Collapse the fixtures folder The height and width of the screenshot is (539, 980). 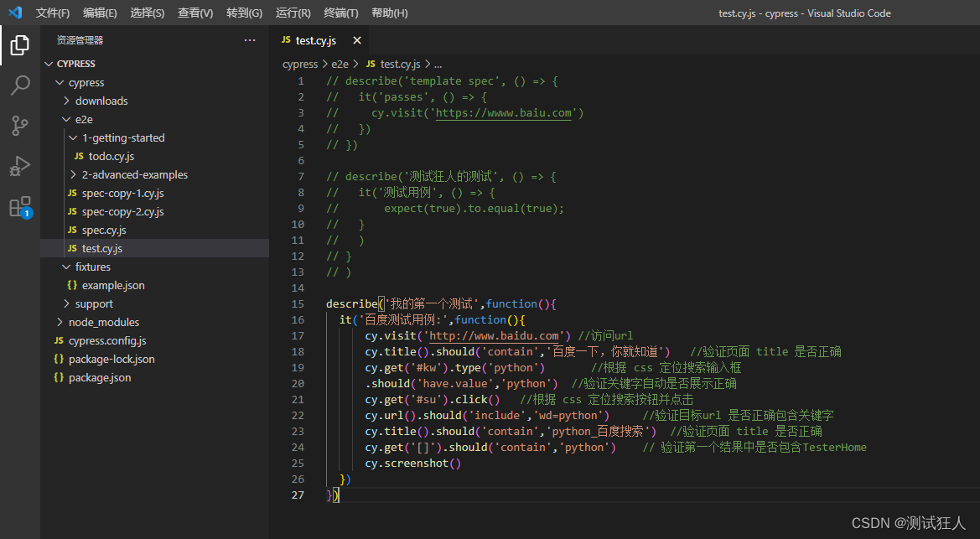[67, 267]
